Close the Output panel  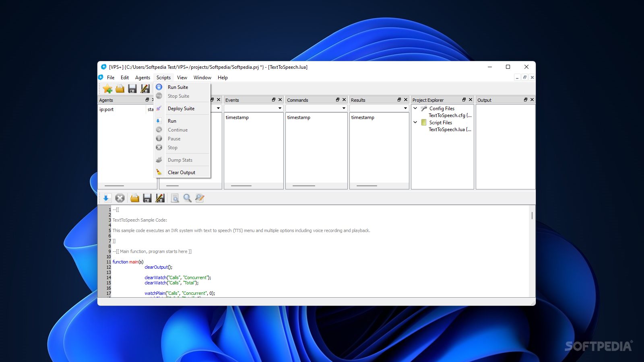point(532,100)
